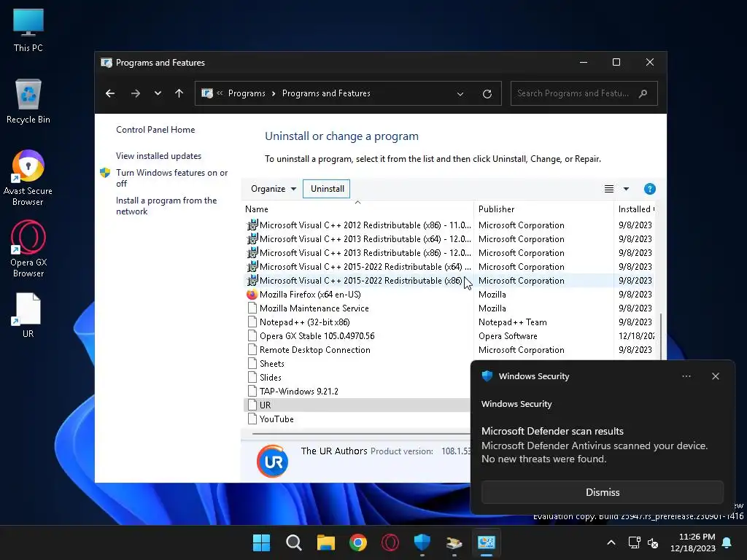
Task: Sort list by Name column header
Action: pyautogui.click(x=357, y=209)
